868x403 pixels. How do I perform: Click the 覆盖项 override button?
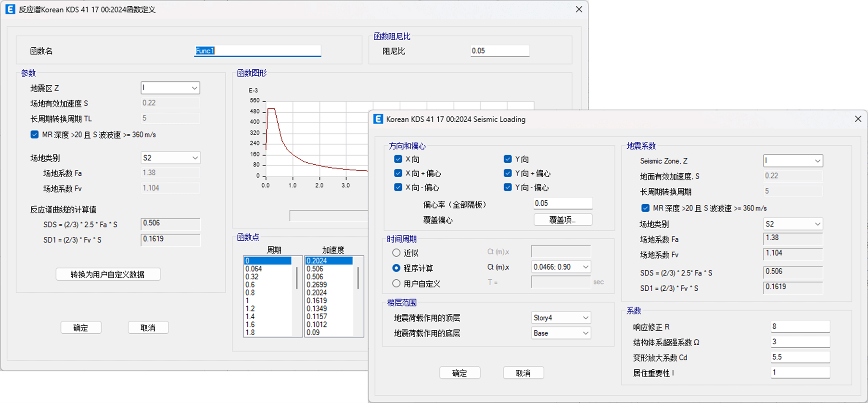(x=562, y=220)
